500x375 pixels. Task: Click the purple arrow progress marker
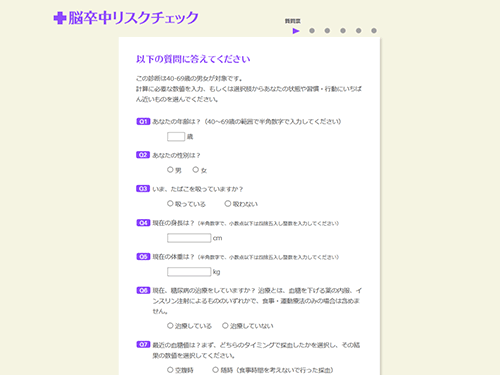point(296,31)
